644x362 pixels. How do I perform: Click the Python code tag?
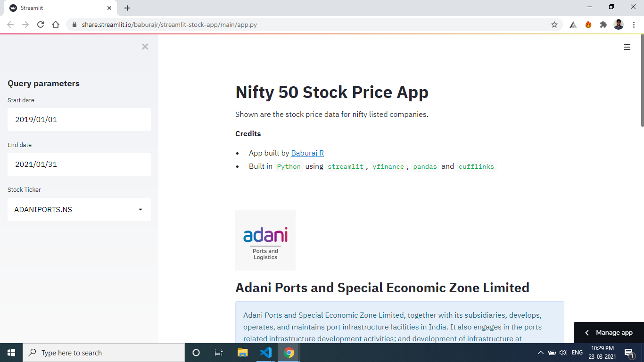[289, 166]
